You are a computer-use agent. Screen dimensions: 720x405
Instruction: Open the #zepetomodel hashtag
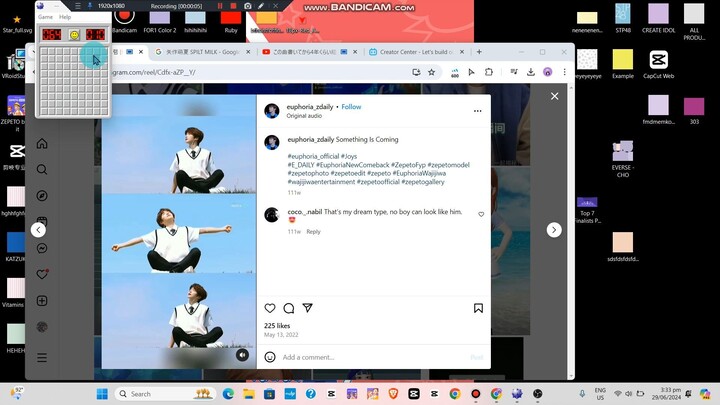(x=449, y=165)
